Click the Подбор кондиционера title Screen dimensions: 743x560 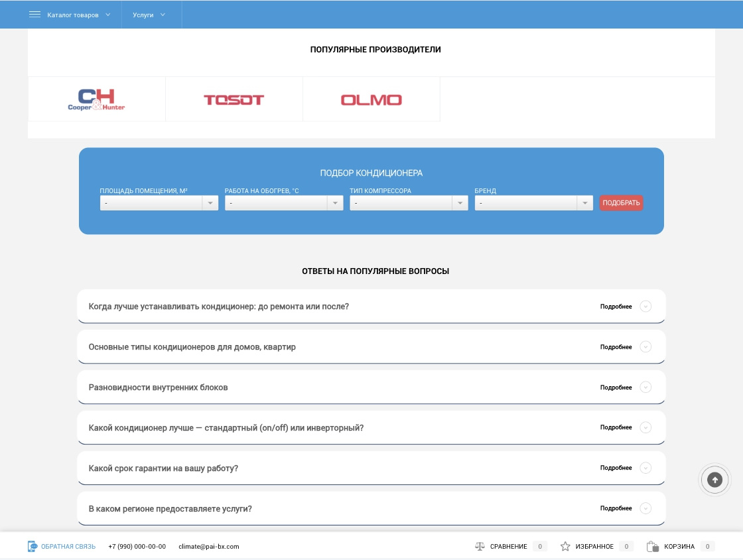click(371, 173)
